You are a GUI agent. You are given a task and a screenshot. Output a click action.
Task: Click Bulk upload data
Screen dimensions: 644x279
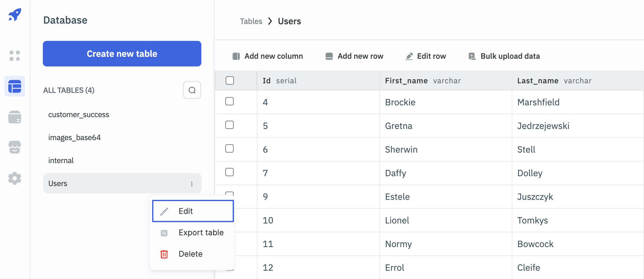504,56
